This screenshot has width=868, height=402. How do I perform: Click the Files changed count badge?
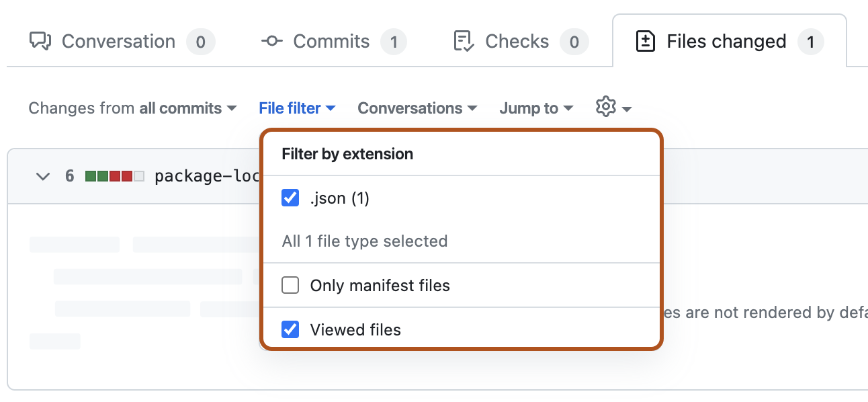coord(811,42)
